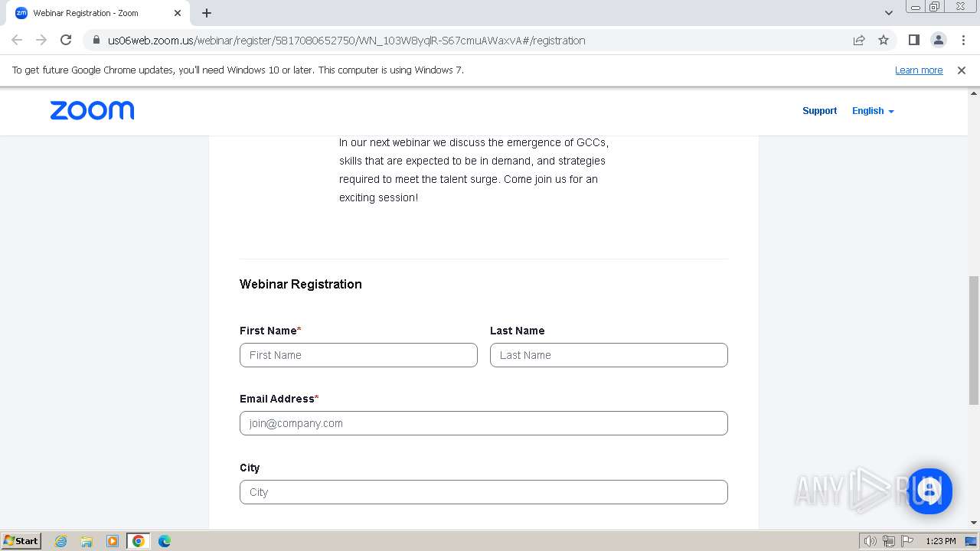The height and width of the screenshot is (551, 980).
Task: View site info via the padlock icon
Action: point(96,41)
